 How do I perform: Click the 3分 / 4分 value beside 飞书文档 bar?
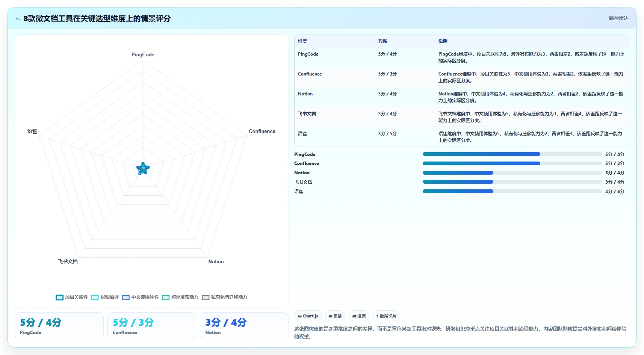[615, 182]
